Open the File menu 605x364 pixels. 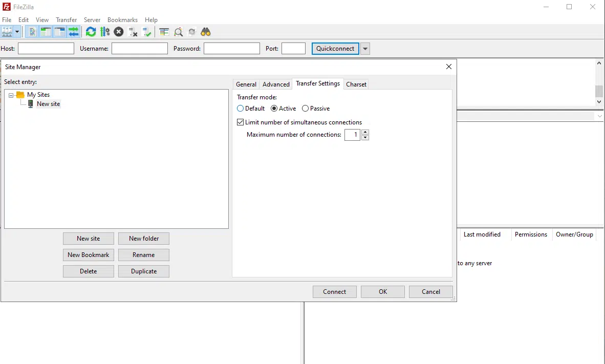coord(7,19)
